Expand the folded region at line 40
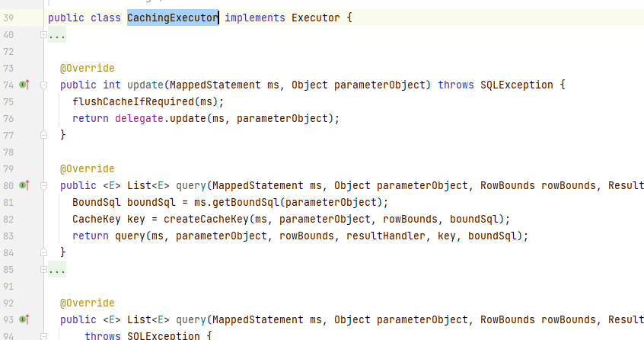The width and height of the screenshot is (644, 340). click(57, 35)
